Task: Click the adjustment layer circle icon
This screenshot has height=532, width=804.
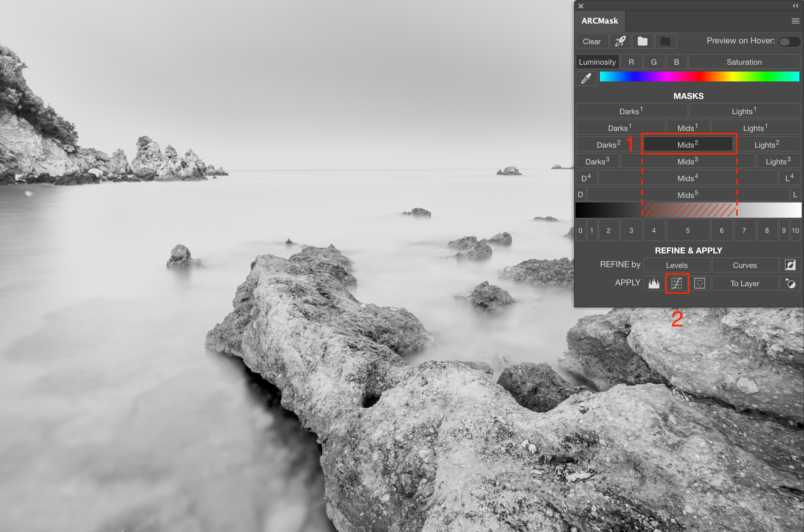Action: pyautogui.click(x=790, y=283)
